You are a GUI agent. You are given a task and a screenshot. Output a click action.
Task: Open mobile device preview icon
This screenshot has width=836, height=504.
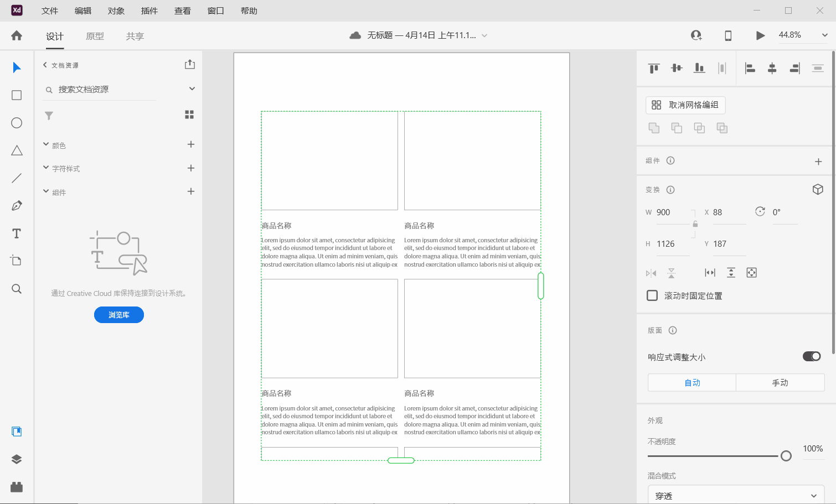pos(727,35)
